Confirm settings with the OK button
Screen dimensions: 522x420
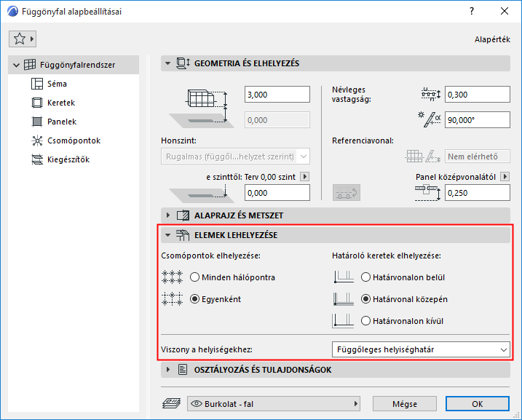point(478,404)
